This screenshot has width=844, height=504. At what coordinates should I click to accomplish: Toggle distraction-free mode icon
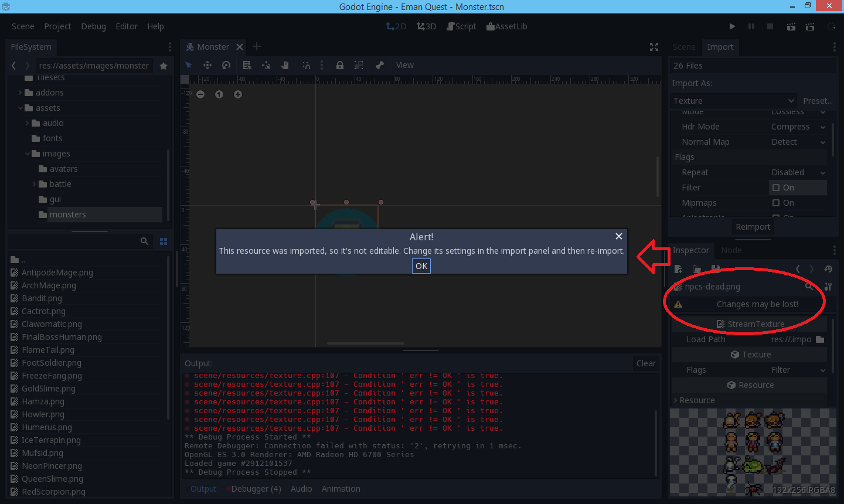tap(654, 47)
